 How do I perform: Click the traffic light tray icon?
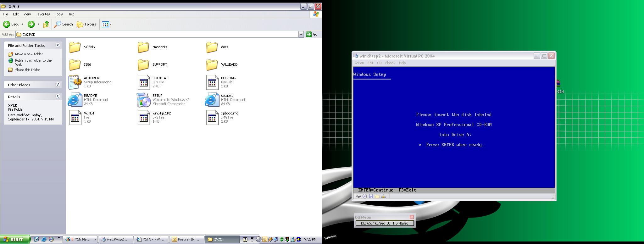(x=287, y=239)
